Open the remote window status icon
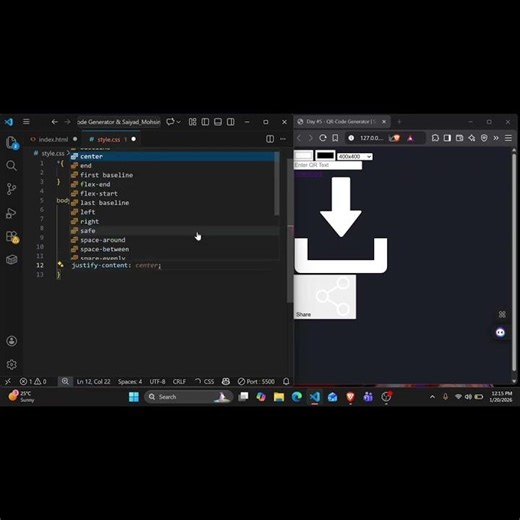 point(8,381)
